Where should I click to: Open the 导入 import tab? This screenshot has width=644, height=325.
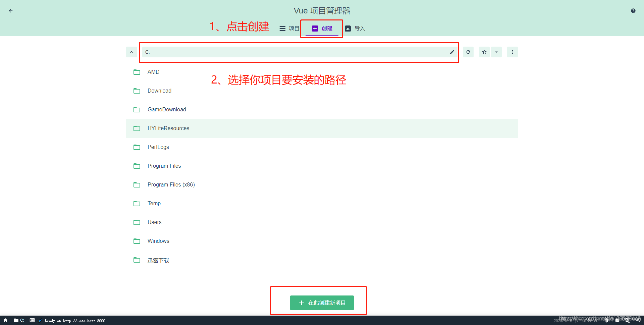355,29
